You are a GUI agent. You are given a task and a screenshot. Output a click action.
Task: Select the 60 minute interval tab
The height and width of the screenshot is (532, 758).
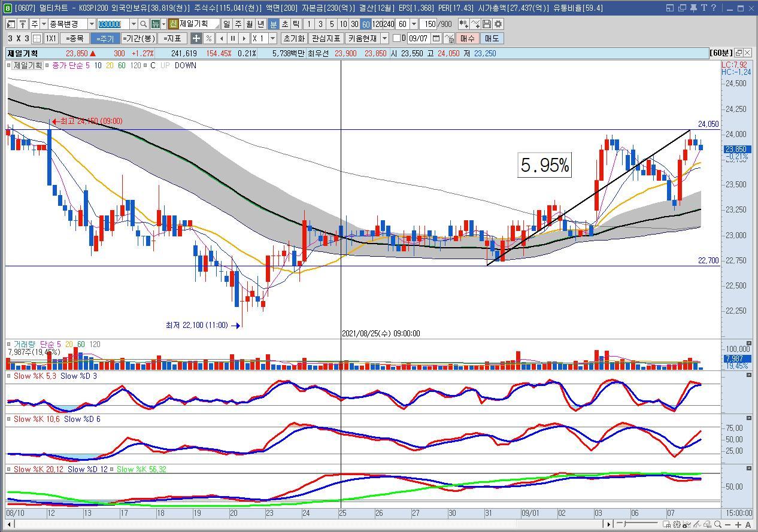point(366,24)
